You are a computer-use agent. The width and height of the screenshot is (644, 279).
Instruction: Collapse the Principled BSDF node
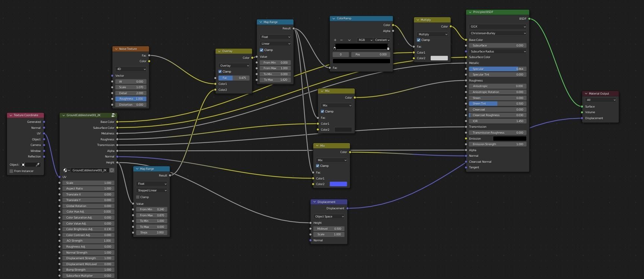click(x=470, y=12)
